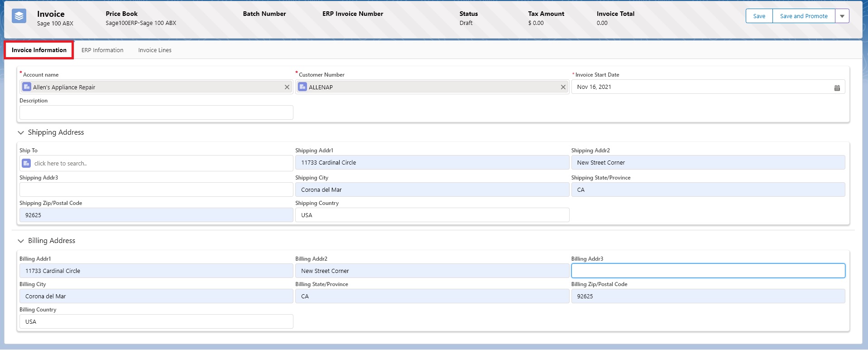Open the dropdown arrow next to Save and Promote

pyautogui.click(x=842, y=16)
